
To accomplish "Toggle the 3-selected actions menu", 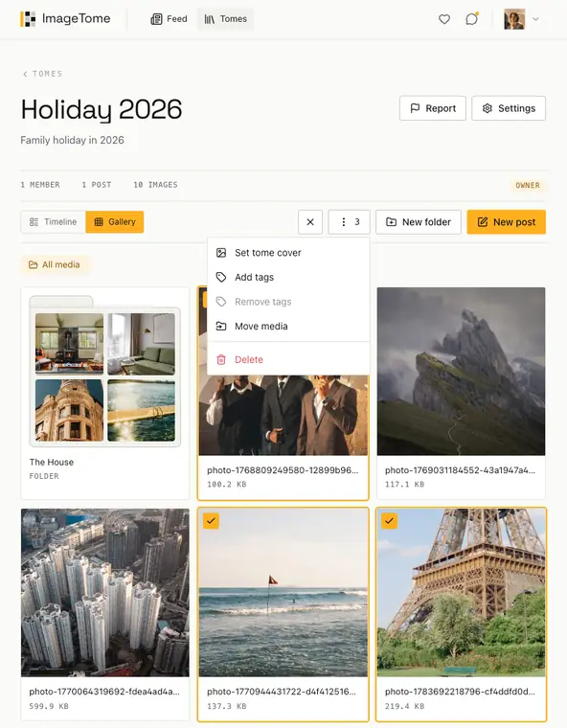I will (350, 222).
